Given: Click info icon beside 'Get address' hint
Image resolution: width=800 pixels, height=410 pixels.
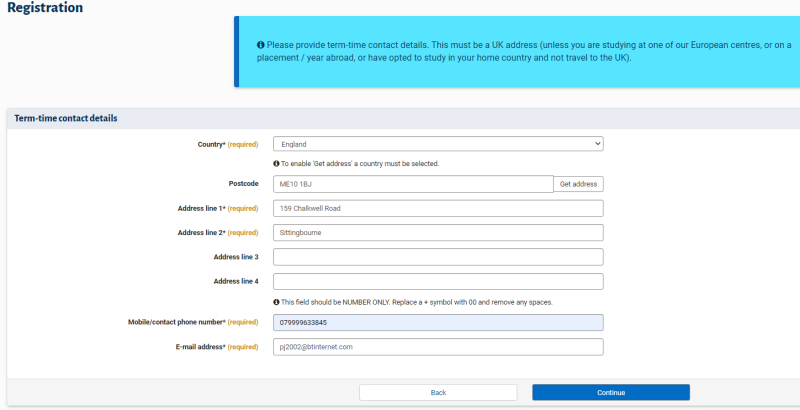Looking at the screenshot, I should coord(276,164).
